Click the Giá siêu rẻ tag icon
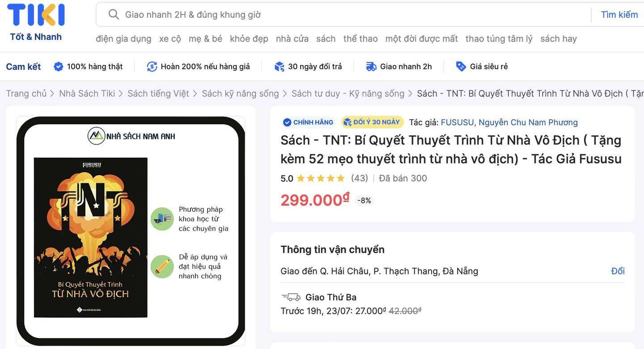 [461, 67]
